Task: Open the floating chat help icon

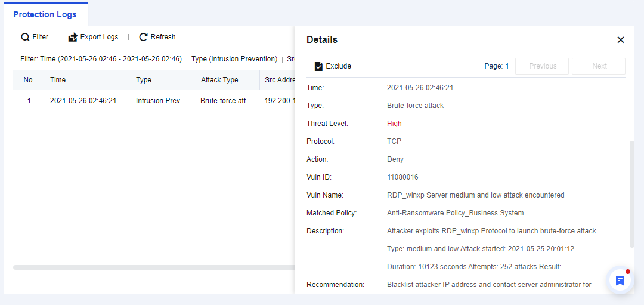Action: [x=620, y=281]
